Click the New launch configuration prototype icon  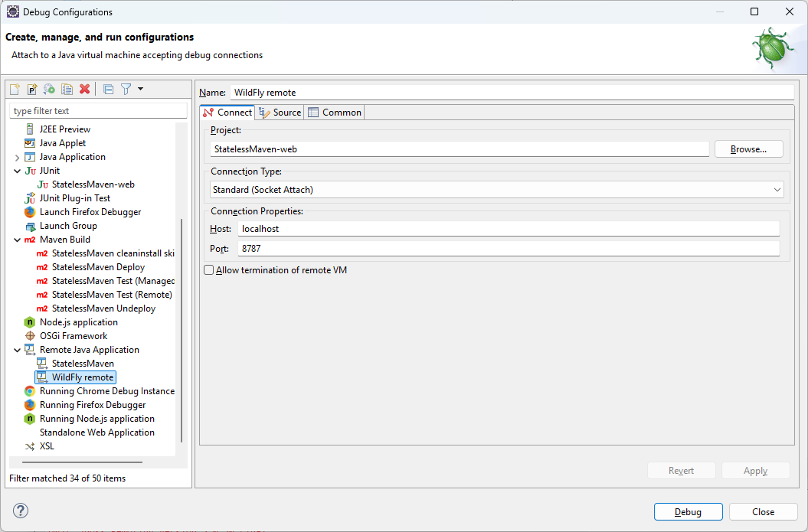32,90
